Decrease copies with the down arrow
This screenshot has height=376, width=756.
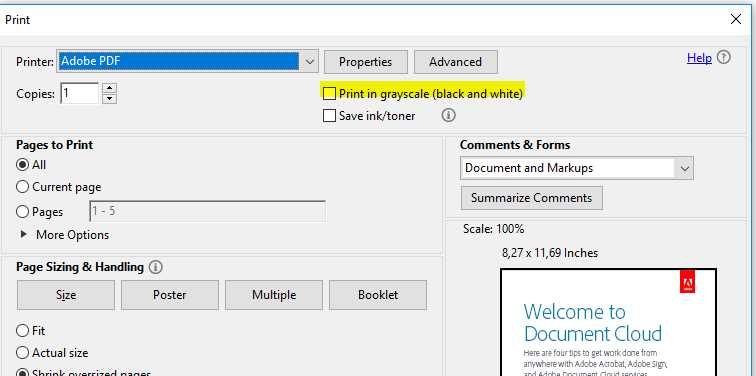click(110, 98)
